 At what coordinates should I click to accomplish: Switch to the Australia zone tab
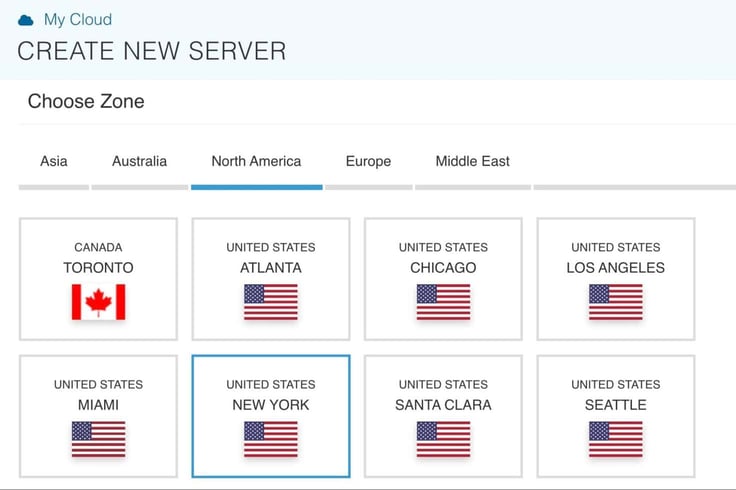click(139, 161)
